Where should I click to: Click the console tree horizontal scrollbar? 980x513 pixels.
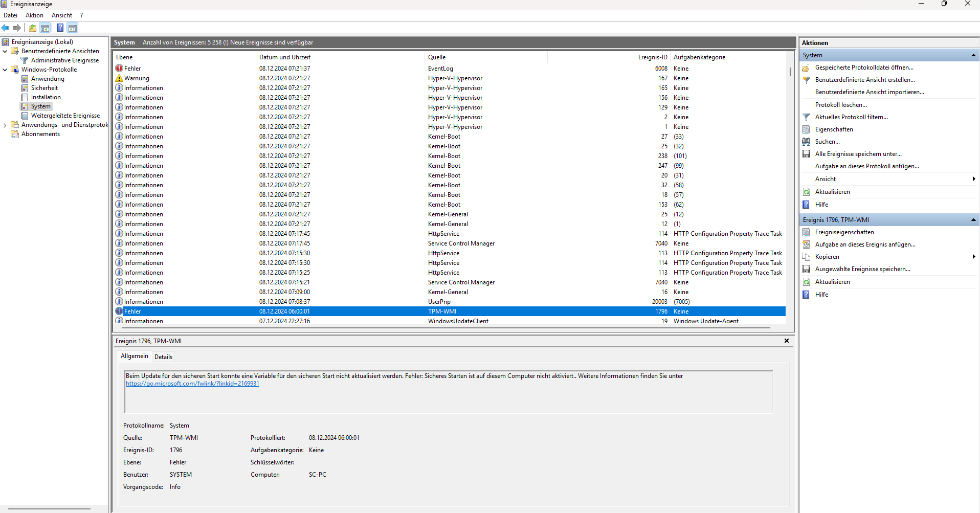49,508
